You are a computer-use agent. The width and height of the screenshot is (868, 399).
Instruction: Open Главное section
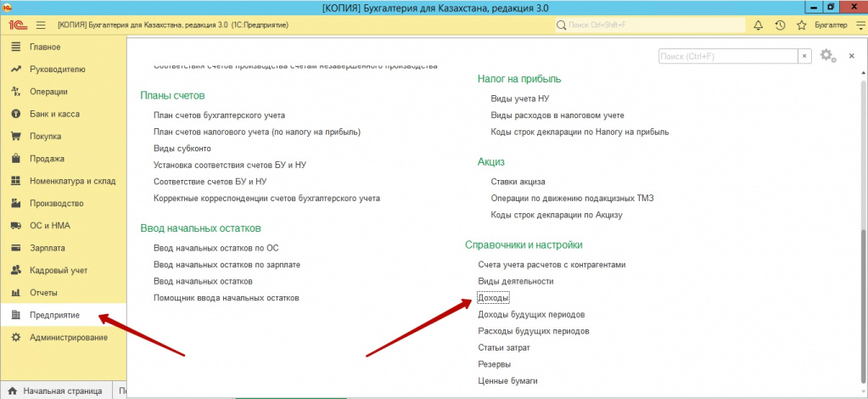63,47
